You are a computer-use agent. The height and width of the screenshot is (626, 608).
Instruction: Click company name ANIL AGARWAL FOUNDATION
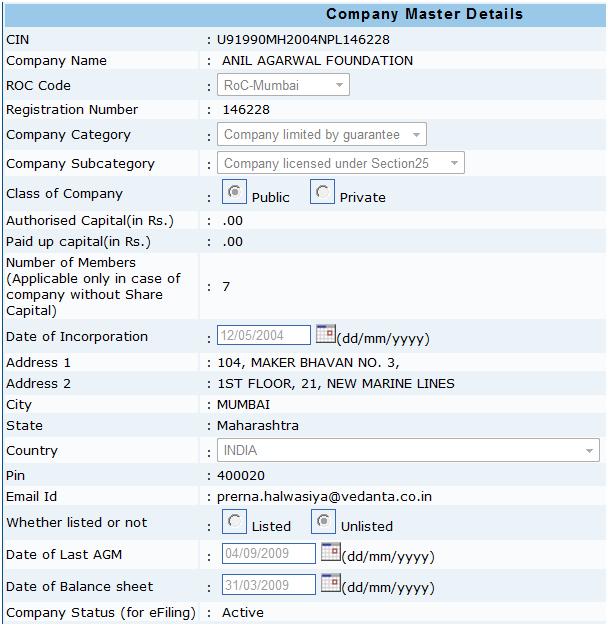[317, 61]
